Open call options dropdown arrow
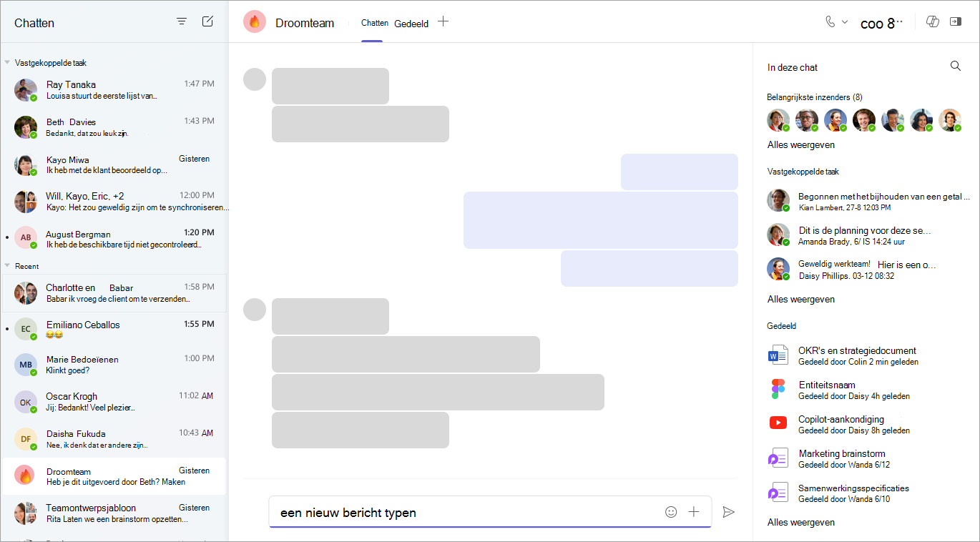Screen dimensions: 980x542 click(845, 22)
